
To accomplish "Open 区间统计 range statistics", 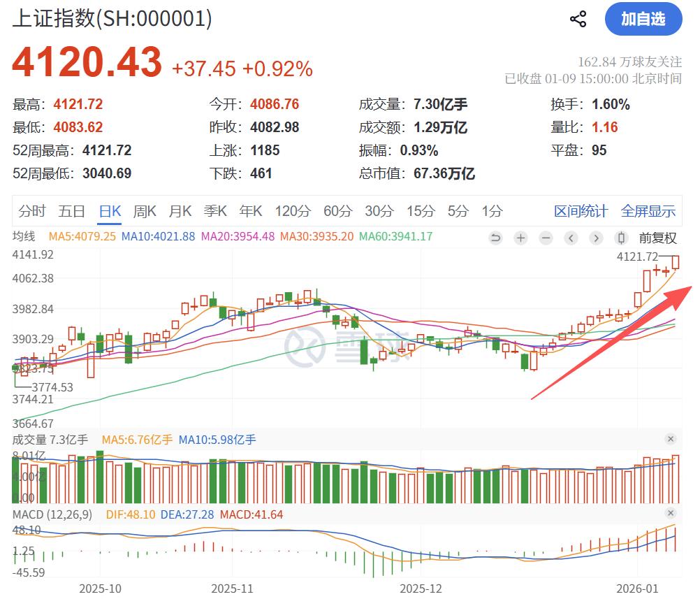I will (581, 211).
